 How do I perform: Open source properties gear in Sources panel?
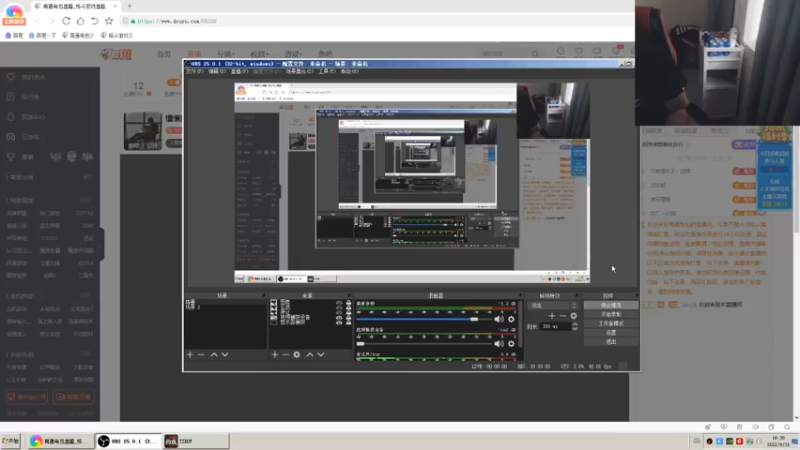(297, 355)
